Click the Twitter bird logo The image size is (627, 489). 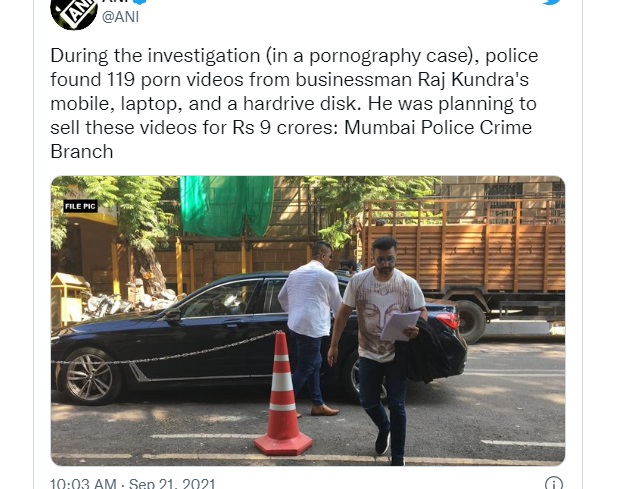552,2
